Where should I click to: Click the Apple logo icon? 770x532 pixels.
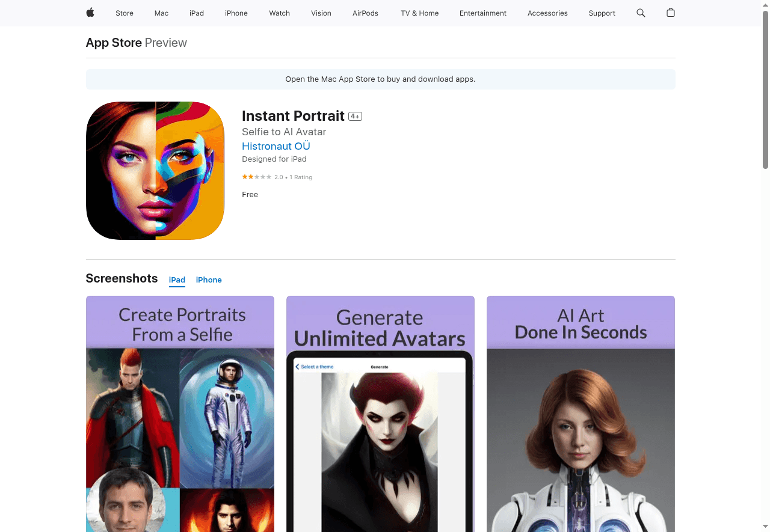pyautogui.click(x=90, y=13)
